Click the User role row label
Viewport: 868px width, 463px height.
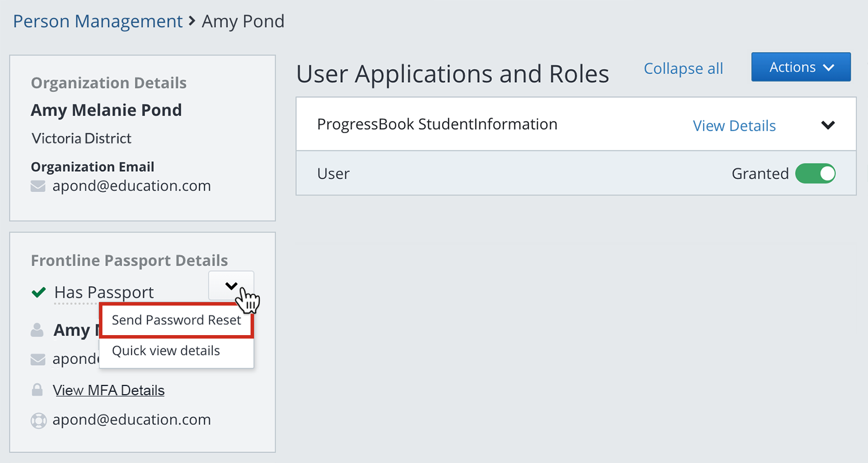click(x=333, y=174)
